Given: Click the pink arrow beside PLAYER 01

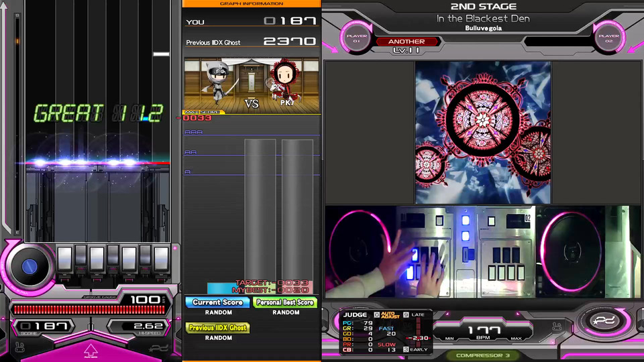Looking at the screenshot, I should [x=330, y=47].
